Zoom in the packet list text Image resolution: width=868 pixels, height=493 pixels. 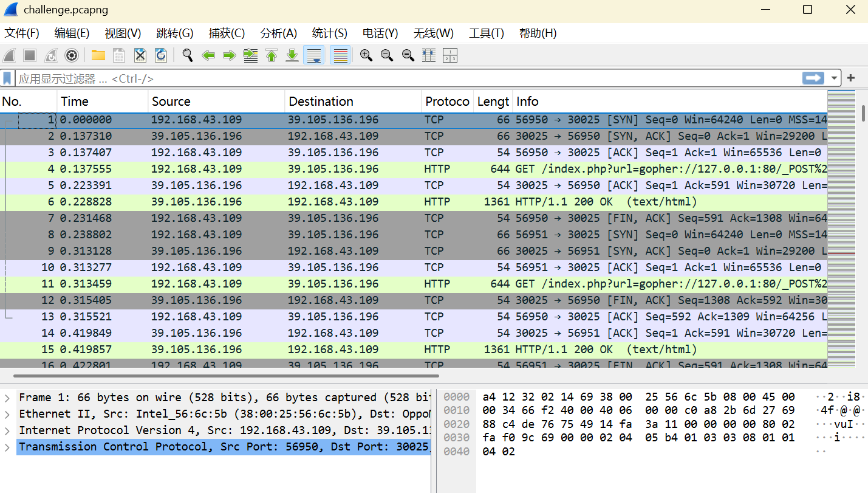pos(366,55)
